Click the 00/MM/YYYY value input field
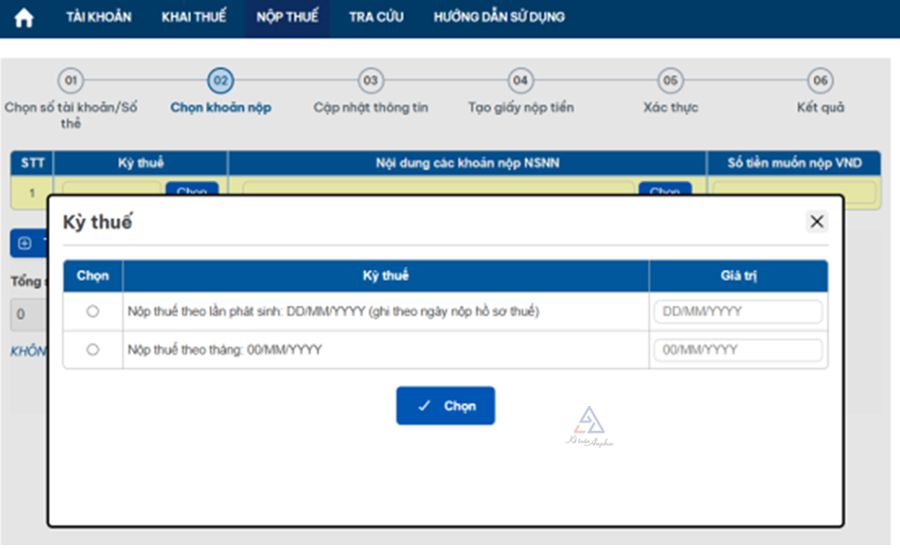Viewport: 900px width, 549px height. [x=738, y=350]
